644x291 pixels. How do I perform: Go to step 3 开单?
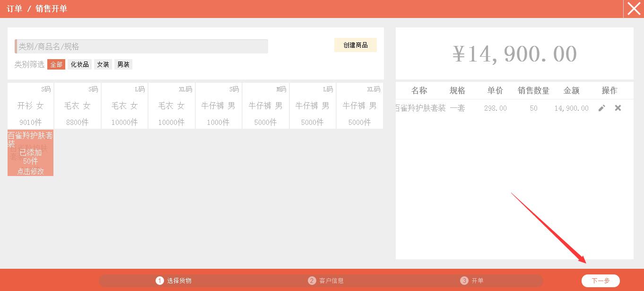point(472,281)
